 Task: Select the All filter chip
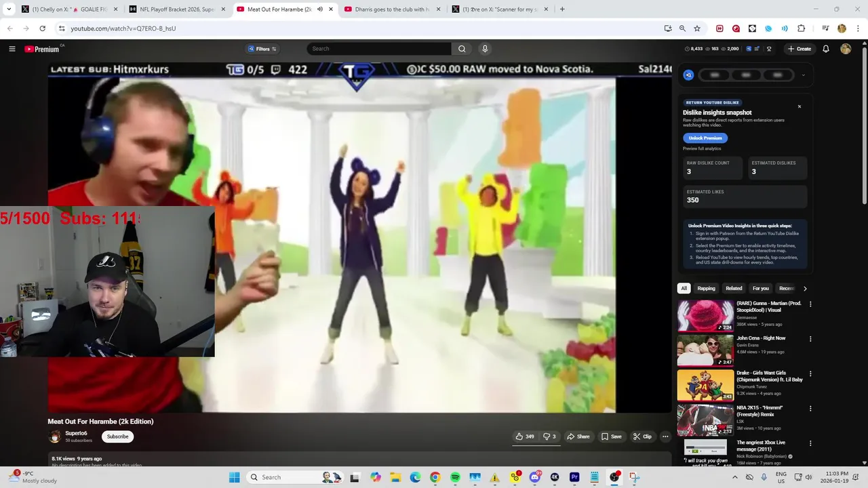point(684,288)
